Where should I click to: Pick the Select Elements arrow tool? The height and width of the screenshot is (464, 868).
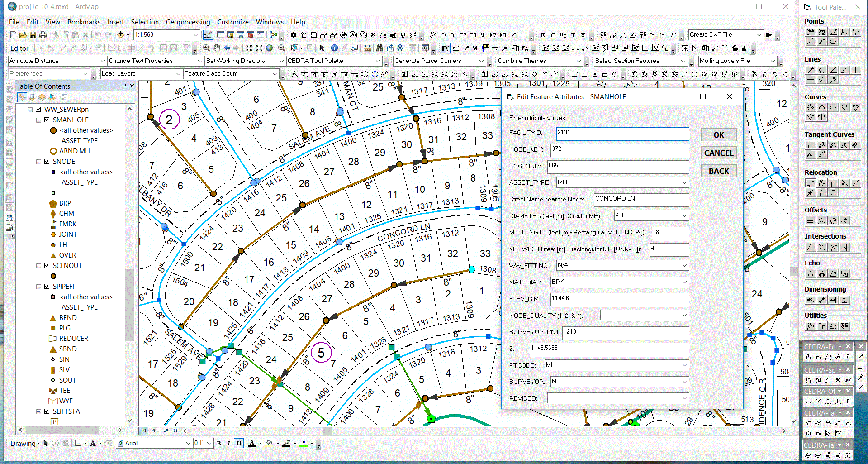(322, 48)
